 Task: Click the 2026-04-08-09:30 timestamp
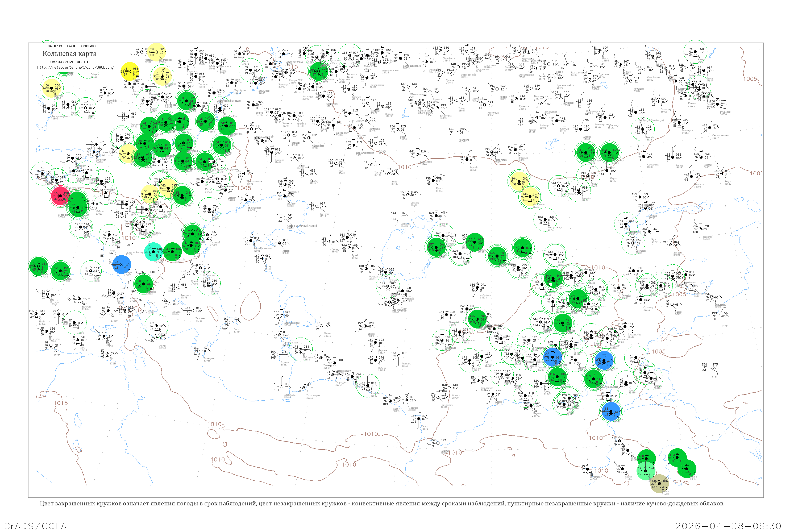click(728, 526)
